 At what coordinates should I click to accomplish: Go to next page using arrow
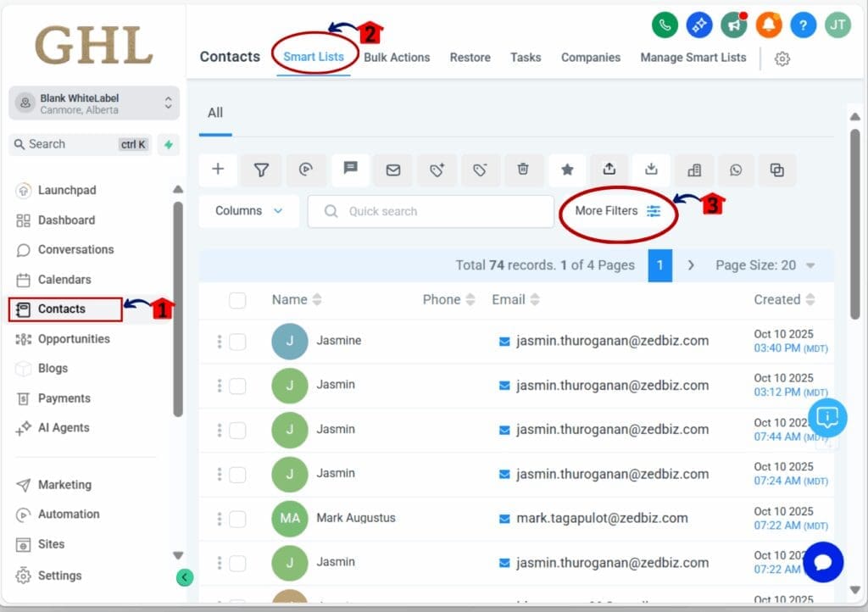(691, 265)
